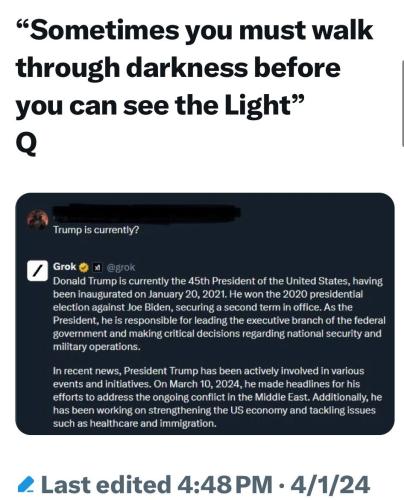Click the quote text "Sometimes you must walk"
Image resolution: width=404 pixels, height=500 pixels.
click(x=194, y=30)
